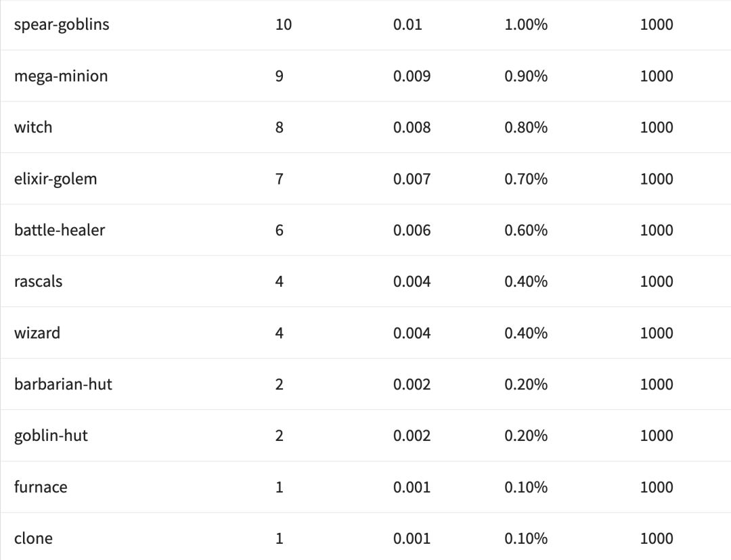Click the witch card name
Viewport: 731px width, 560px height.
pos(33,128)
